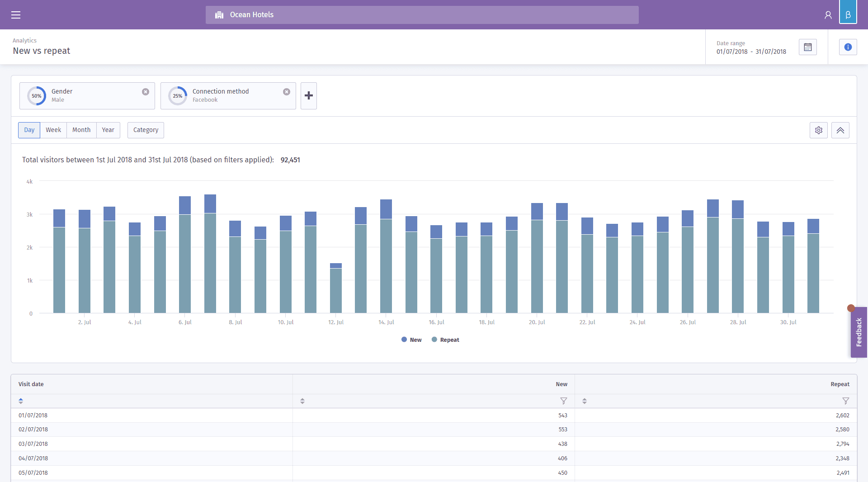The height and width of the screenshot is (482, 868).
Task: Open the date range calendar picker
Action: coord(807,47)
